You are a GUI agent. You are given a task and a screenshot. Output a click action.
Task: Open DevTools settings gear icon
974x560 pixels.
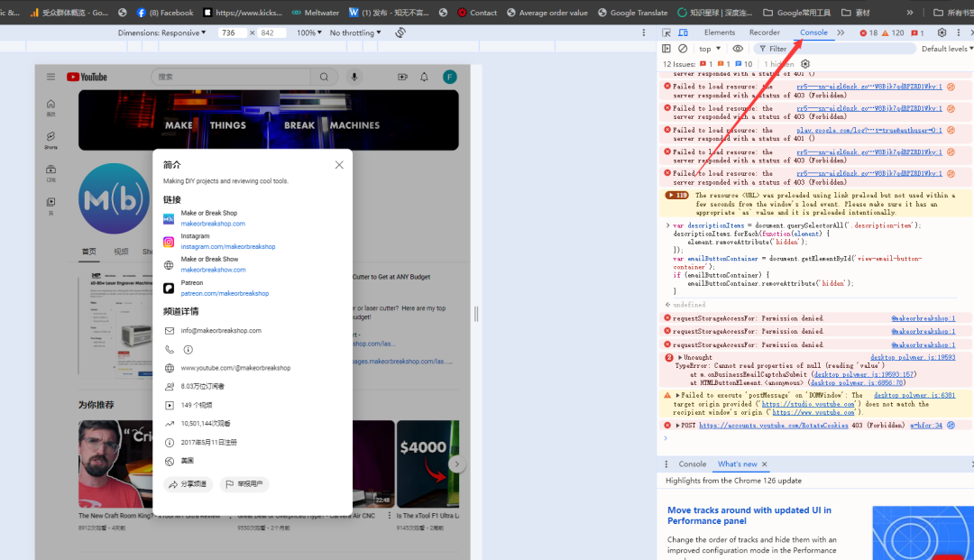pyautogui.click(x=942, y=32)
